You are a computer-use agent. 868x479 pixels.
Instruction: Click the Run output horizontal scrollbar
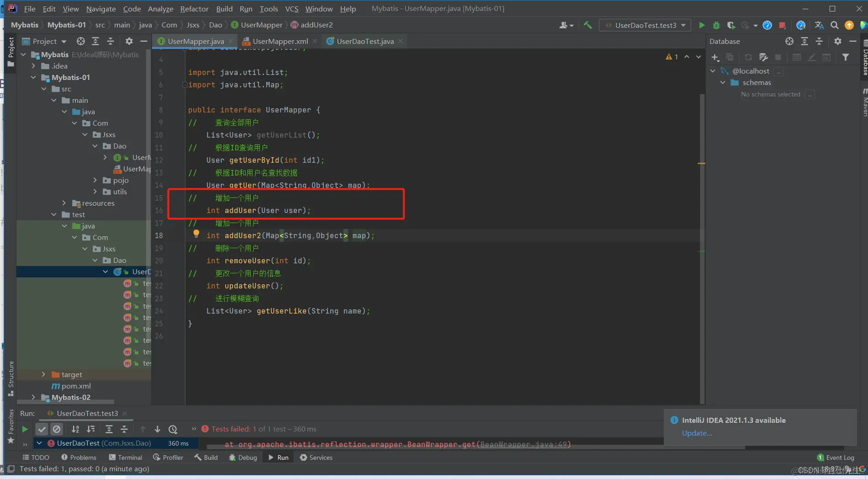tap(475, 447)
